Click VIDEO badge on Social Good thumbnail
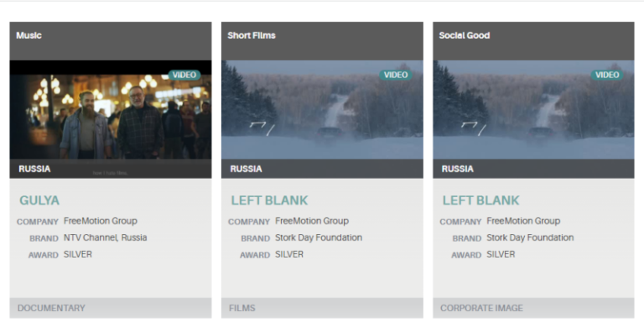This screenshot has width=644, height=333. coord(607,75)
